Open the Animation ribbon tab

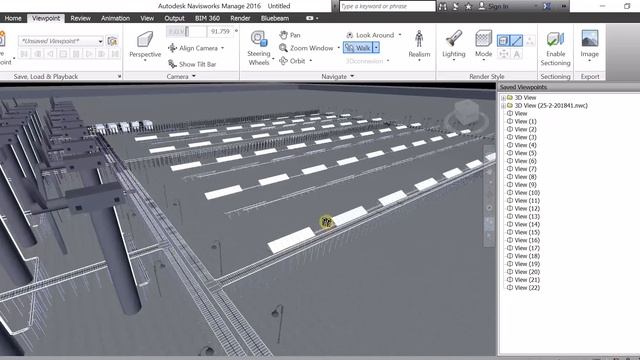coord(116,18)
